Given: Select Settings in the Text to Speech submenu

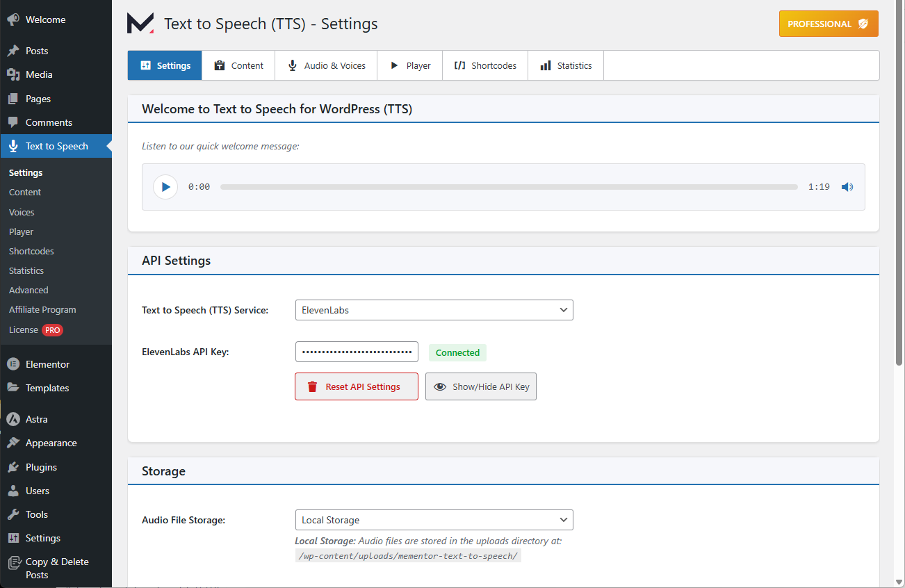Looking at the screenshot, I should pyautogui.click(x=26, y=172).
